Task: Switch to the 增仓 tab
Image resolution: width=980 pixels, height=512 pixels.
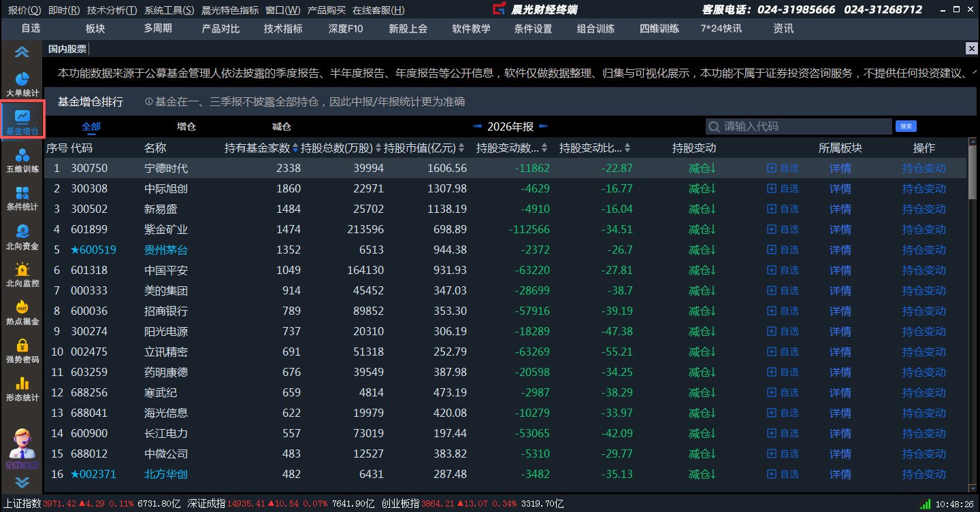Action: tap(186, 126)
